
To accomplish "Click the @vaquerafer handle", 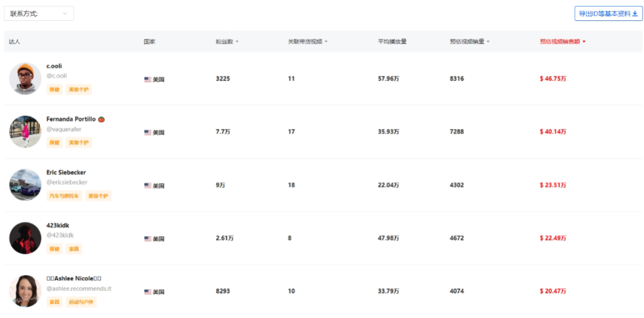I will [x=64, y=129].
